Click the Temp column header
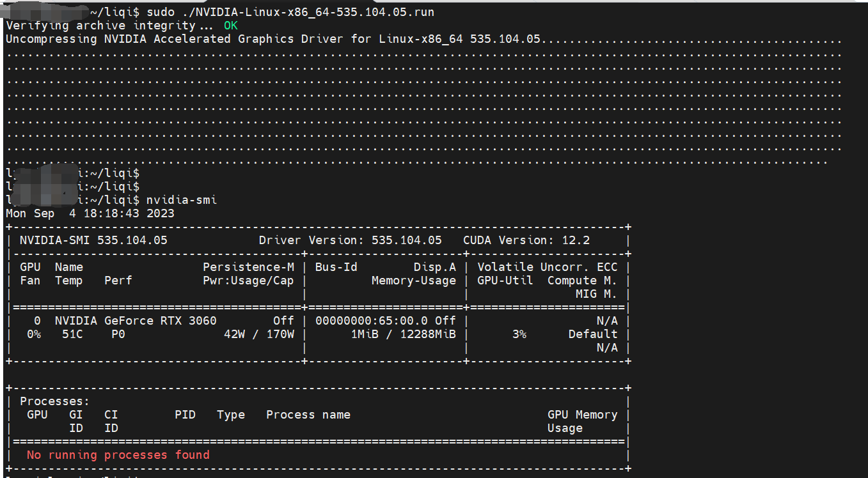Viewport: 868px width, 478px height. [69, 281]
